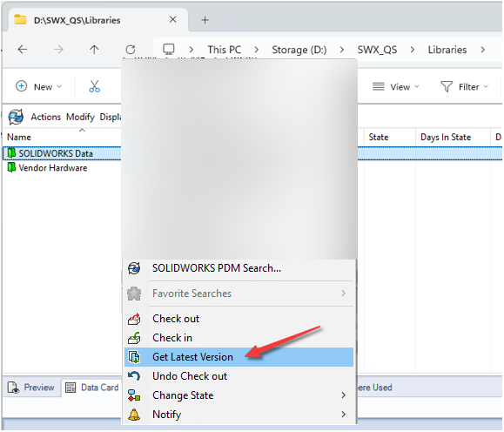Choose Undo Check out
This screenshot has height=432, width=504.
click(x=239, y=376)
